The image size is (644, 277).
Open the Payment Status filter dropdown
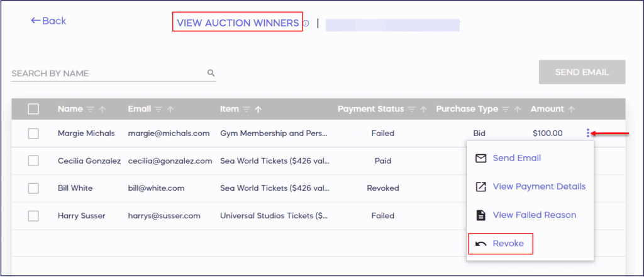tap(412, 109)
